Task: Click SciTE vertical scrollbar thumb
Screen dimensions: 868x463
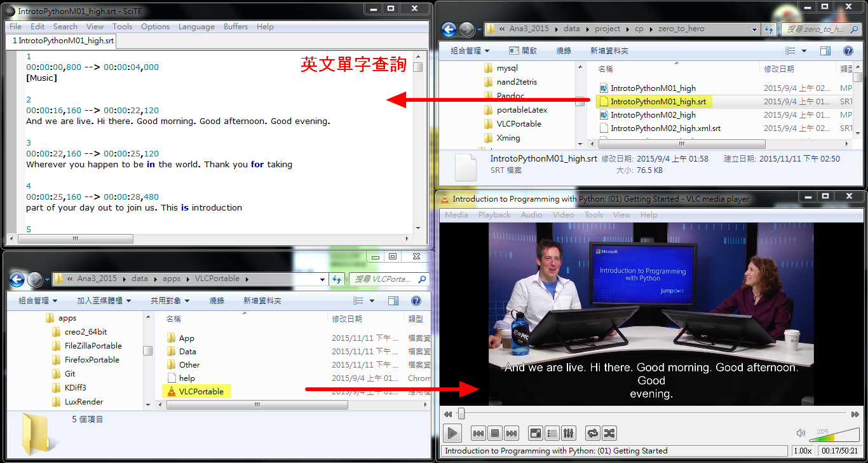Action: click(x=417, y=67)
